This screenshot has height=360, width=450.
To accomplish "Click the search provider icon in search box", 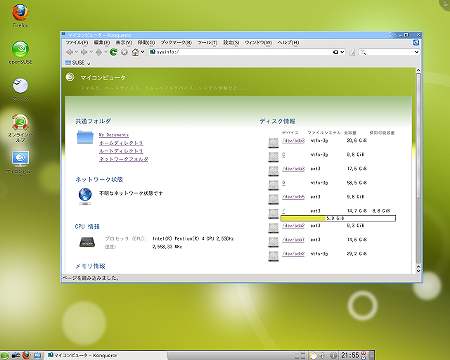I will tap(363, 52).
